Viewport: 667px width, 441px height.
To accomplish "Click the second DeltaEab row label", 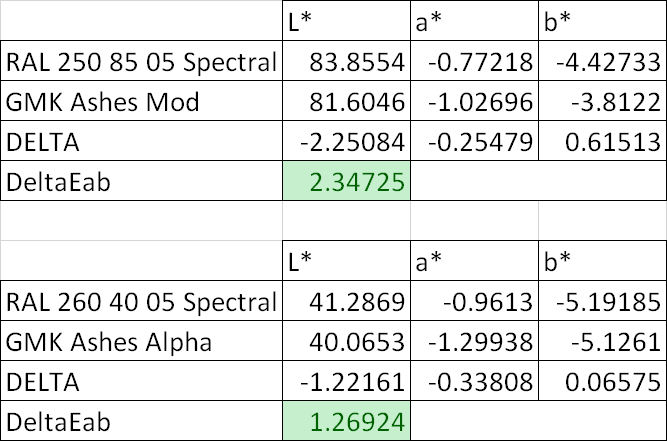I will 140,421.
